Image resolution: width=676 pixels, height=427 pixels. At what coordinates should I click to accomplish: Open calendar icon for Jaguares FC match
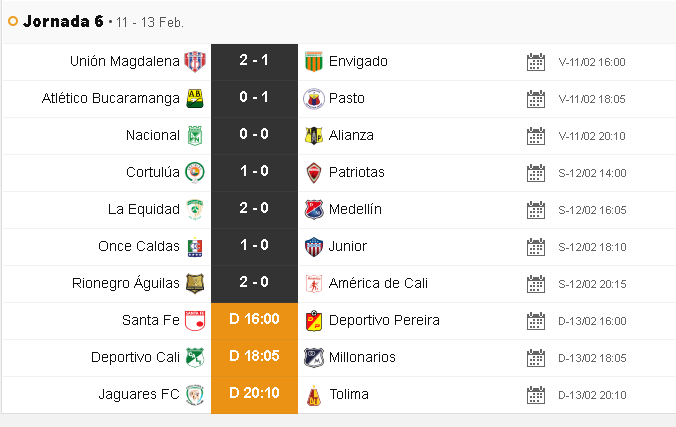coord(535,395)
